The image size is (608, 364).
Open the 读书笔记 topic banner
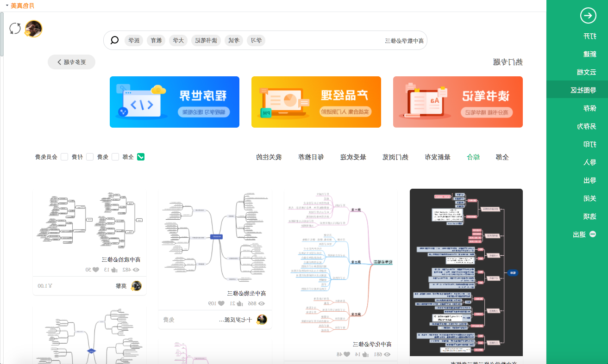coord(458,102)
